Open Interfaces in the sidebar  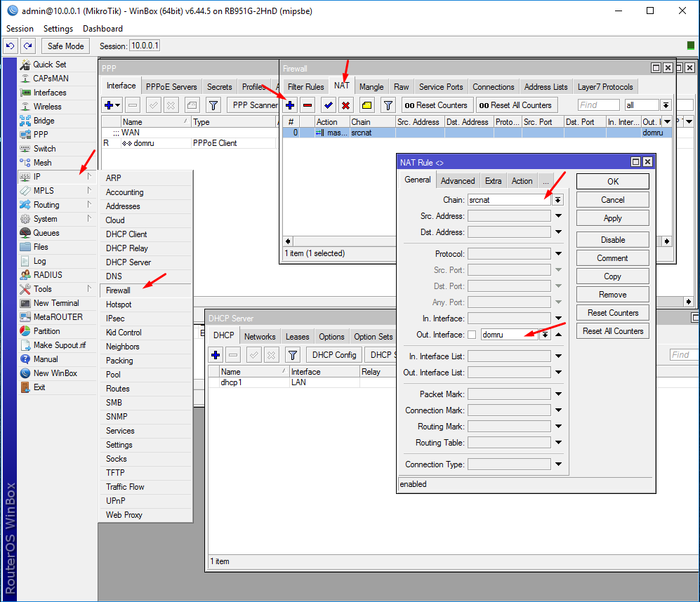click(50, 93)
